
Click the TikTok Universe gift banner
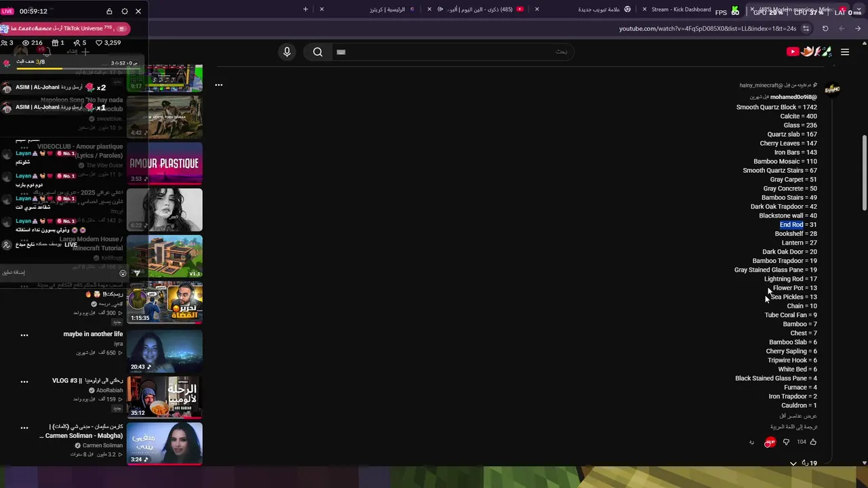coord(64,28)
